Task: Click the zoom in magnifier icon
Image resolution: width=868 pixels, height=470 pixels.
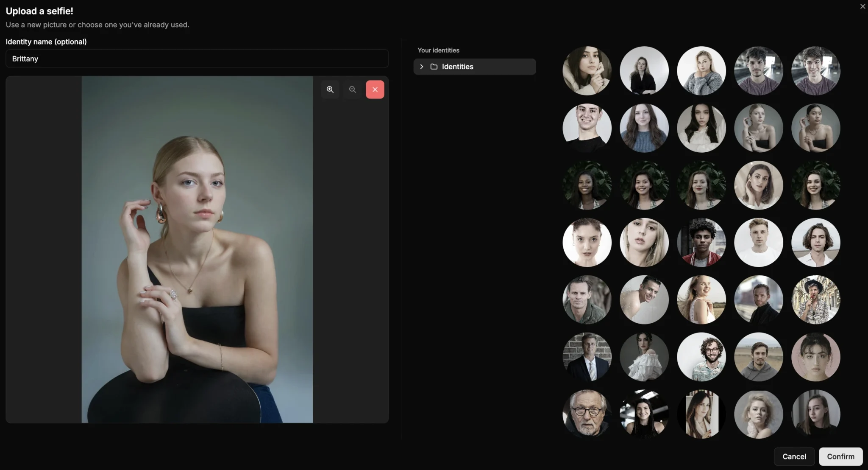Action: [x=330, y=90]
